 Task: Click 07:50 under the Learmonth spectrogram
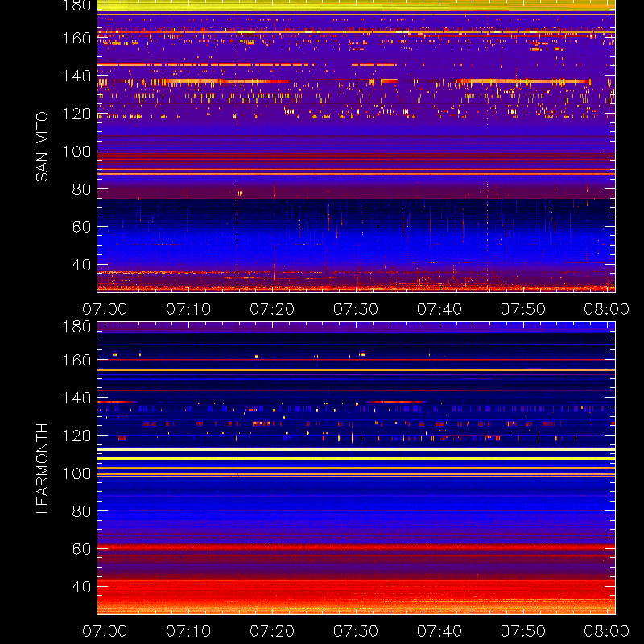(523, 631)
